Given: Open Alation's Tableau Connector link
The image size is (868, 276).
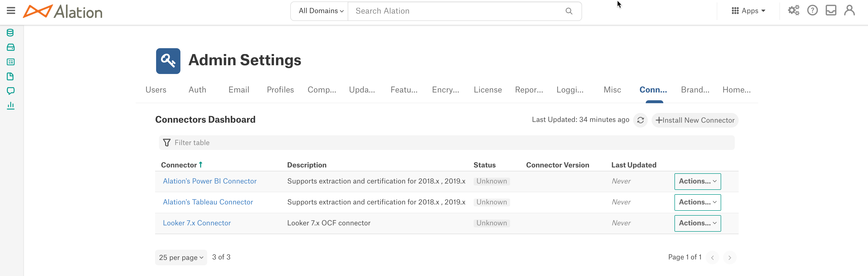Looking at the screenshot, I should 208,202.
